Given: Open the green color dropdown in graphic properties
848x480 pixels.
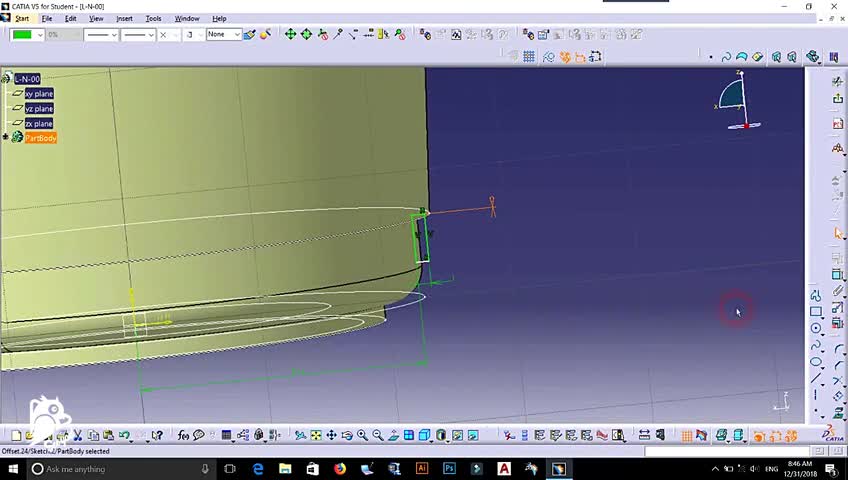Looking at the screenshot, I should [28, 35].
